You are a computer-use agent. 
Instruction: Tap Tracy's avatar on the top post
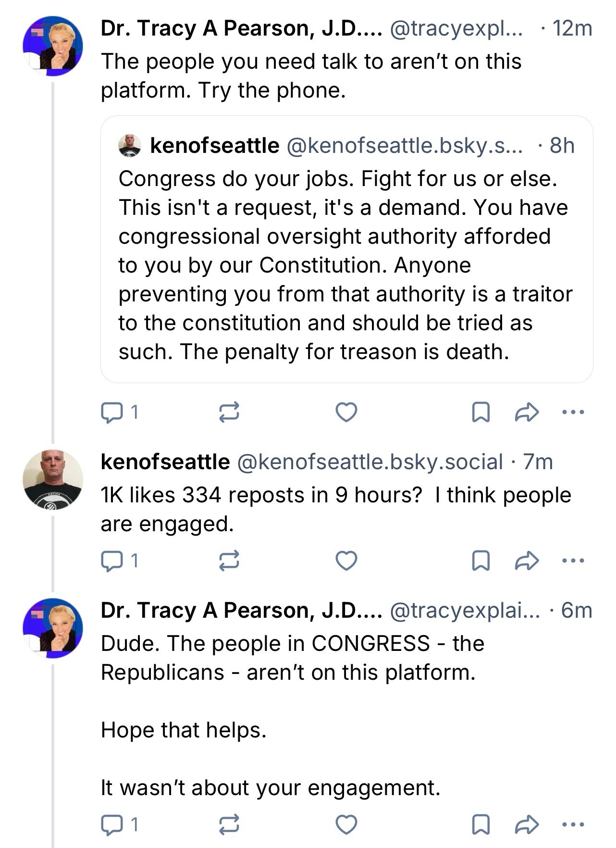point(53,46)
